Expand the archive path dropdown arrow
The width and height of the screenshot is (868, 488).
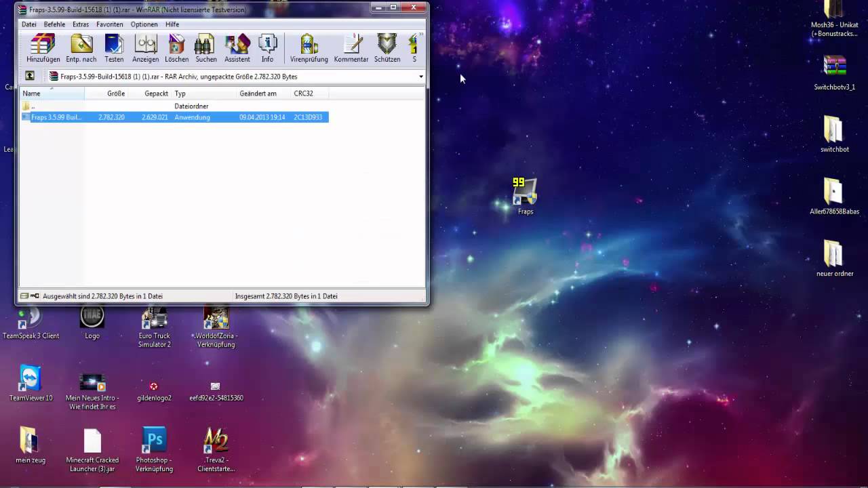(x=420, y=77)
